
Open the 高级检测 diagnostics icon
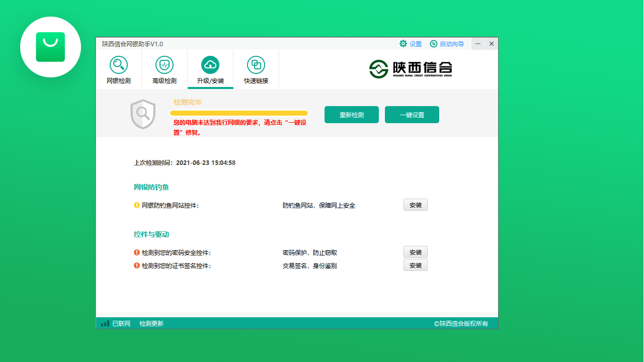point(164,64)
